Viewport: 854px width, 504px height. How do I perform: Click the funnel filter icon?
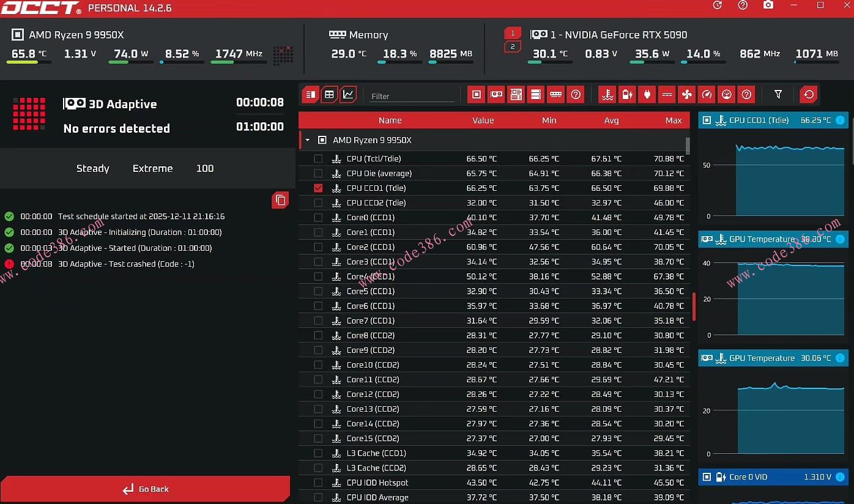point(778,94)
